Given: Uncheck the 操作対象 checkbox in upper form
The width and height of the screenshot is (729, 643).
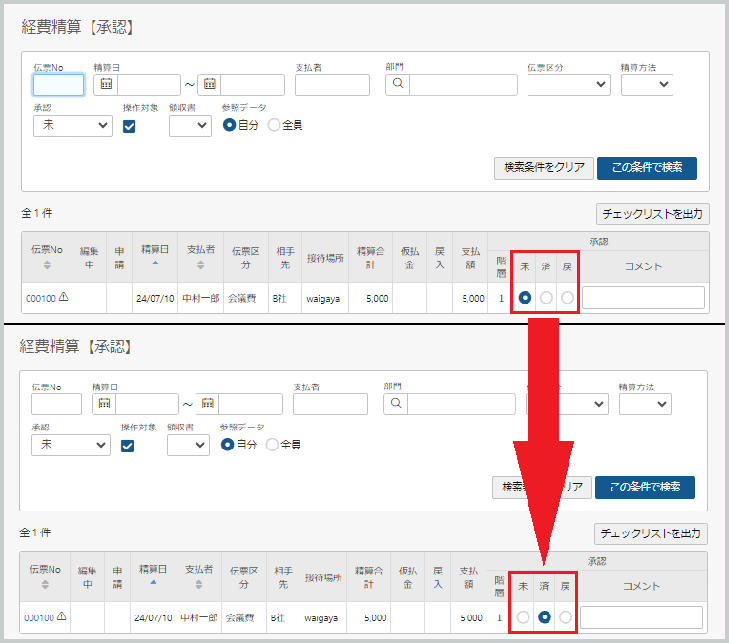Looking at the screenshot, I should click(x=129, y=126).
